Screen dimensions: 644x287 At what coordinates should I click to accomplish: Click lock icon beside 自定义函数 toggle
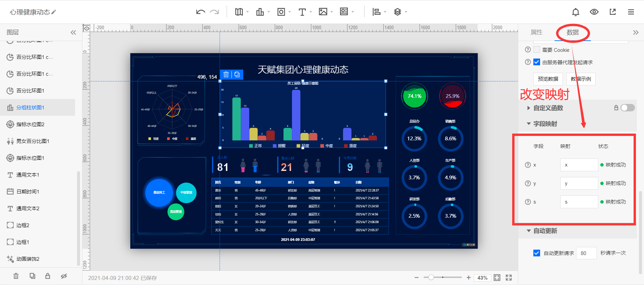pyautogui.click(x=616, y=108)
